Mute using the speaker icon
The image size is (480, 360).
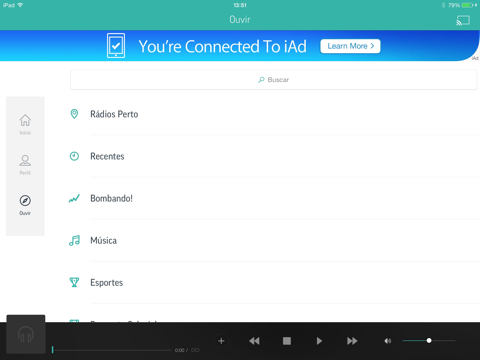pyautogui.click(x=388, y=341)
